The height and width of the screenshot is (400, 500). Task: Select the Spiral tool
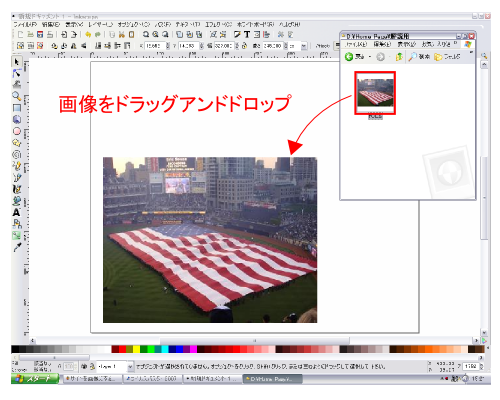(17, 154)
